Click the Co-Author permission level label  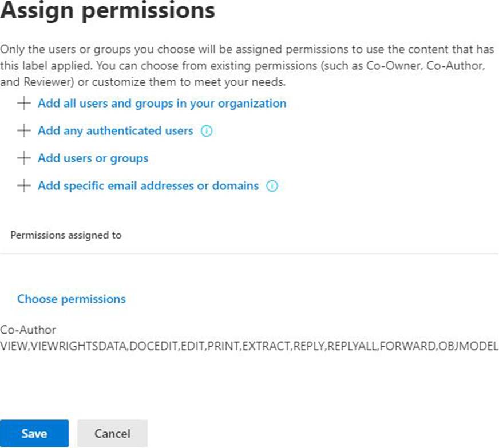29,330
